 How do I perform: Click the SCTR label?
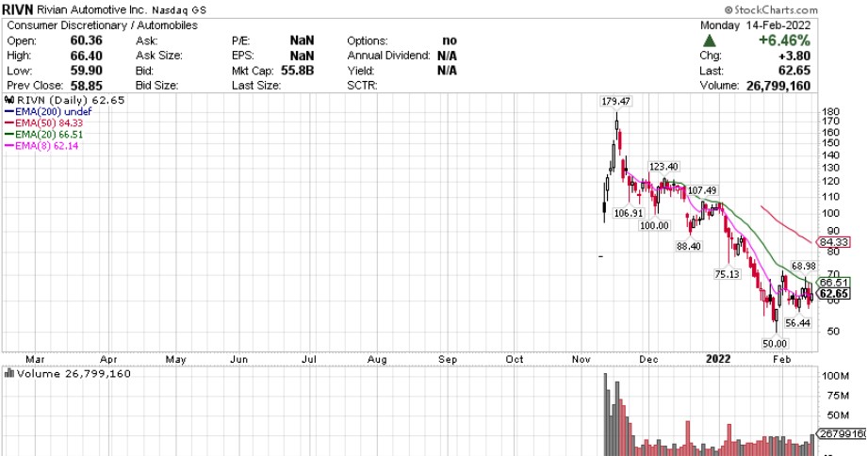click(362, 86)
